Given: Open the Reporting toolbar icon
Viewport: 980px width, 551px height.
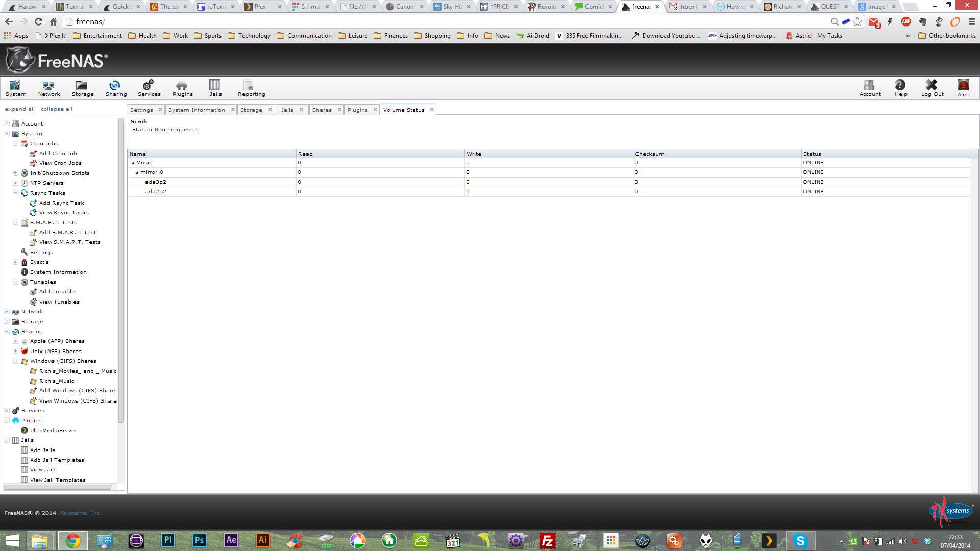Looking at the screenshot, I should (x=251, y=88).
